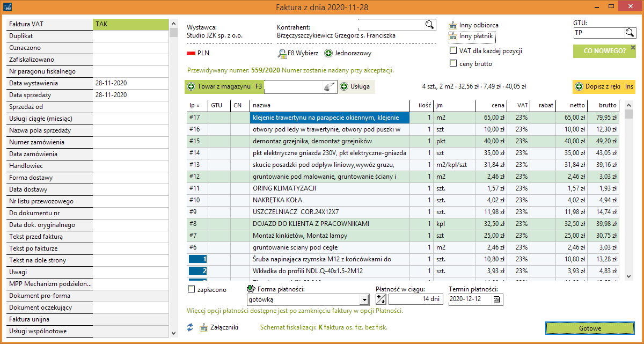Click the Data wystawienia date value
Viewport: 644px width, 344px height.
130,83
